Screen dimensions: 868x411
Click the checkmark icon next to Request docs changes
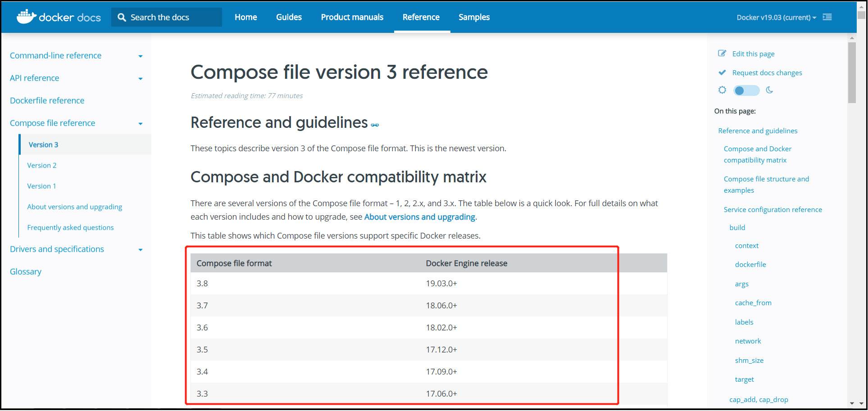click(722, 72)
